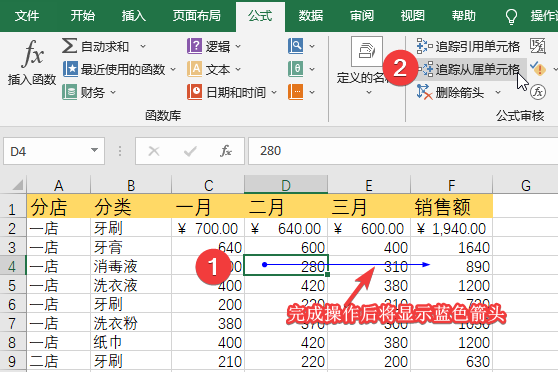
Task: Open the Help (帮助) tab
Action: pos(463,16)
